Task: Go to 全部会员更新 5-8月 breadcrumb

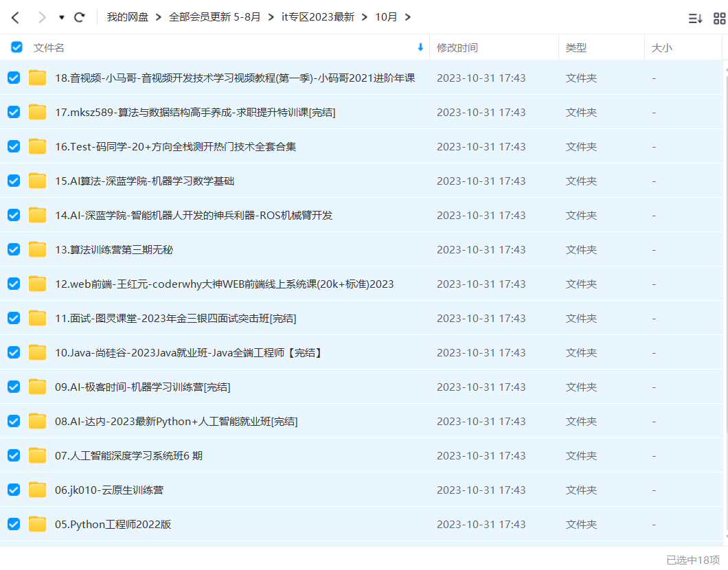Action: tap(215, 17)
